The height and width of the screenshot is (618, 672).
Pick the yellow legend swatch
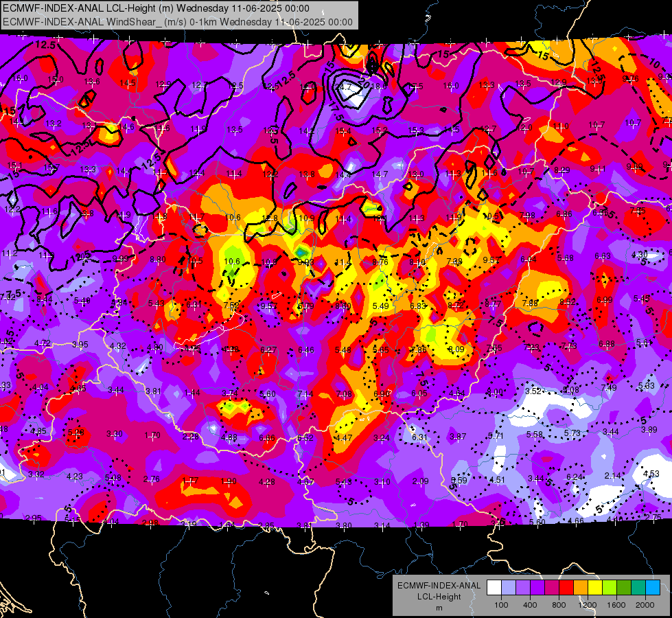tap(595, 587)
